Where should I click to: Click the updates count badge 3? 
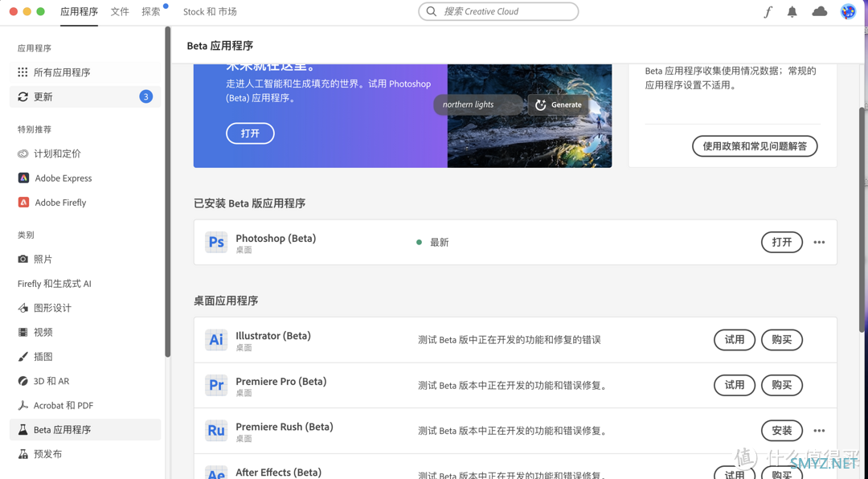click(x=145, y=97)
